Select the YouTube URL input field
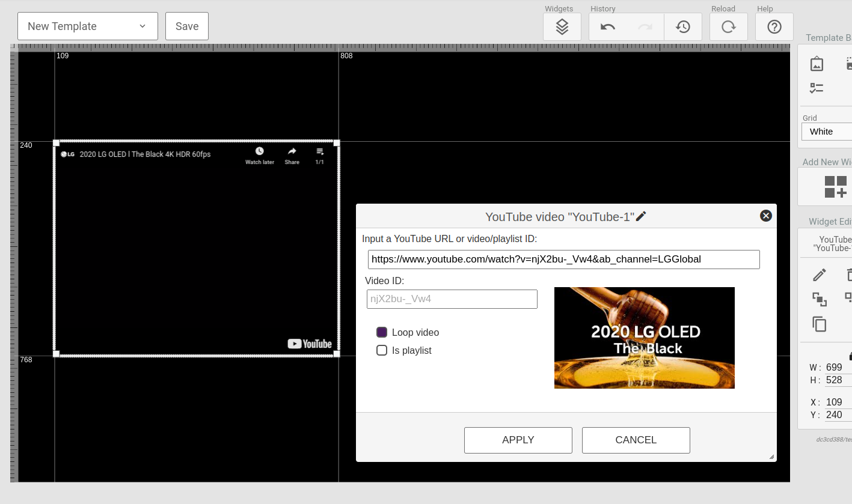The width and height of the screenshot is (852, 504). (x=563, y=259)
